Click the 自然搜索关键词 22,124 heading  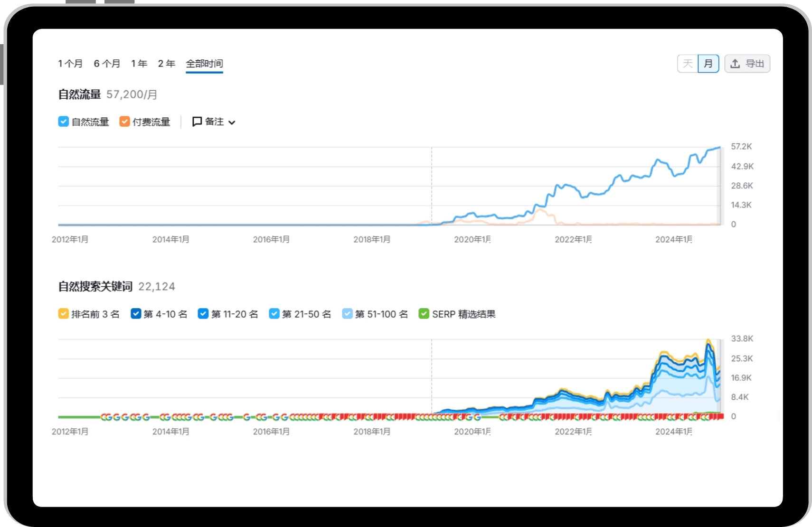pos(117,286)
